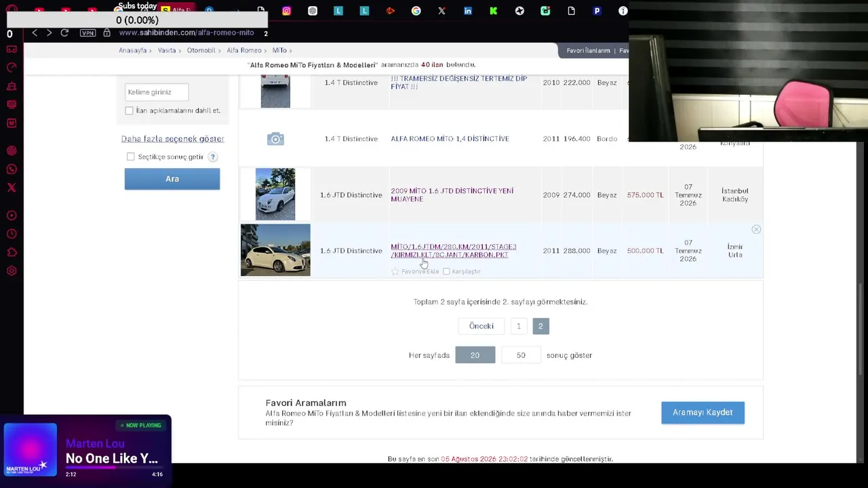Open 'ALFA ROMEO MİTO 1.4 DİSTİNCTİVE' listing
The width and height of the screenshot is (868, 488).
450,139
